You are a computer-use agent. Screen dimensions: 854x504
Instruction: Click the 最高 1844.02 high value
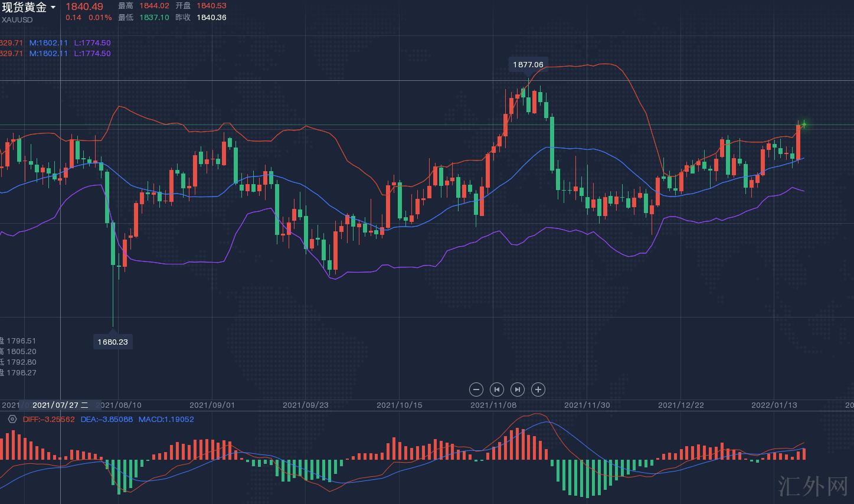tap(154, 5)
